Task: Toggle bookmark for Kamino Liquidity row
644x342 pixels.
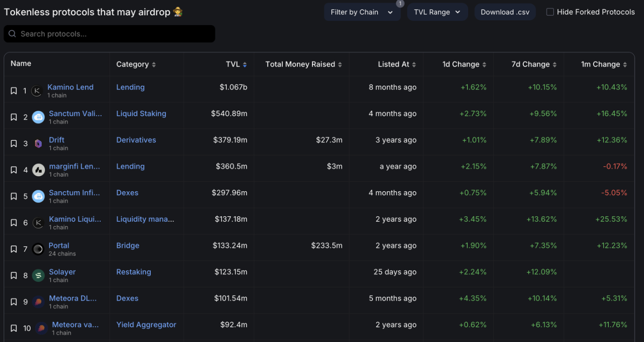Action: point(14,223)
